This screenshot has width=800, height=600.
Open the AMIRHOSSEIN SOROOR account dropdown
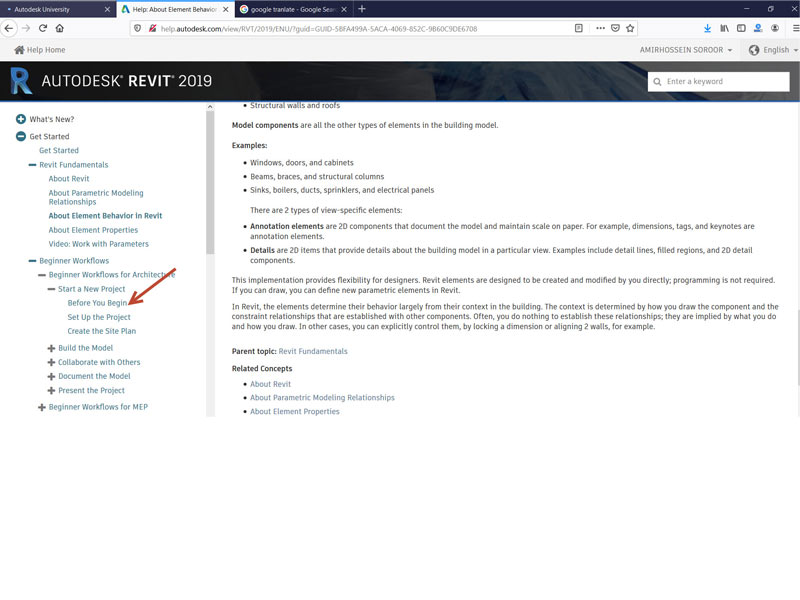[x=686, y=50]
